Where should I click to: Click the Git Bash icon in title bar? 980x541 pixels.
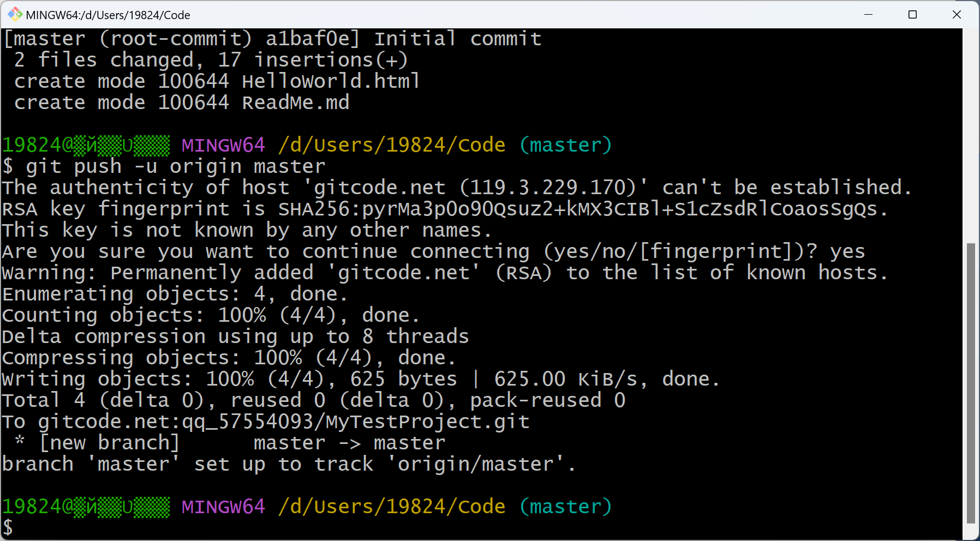15,14
